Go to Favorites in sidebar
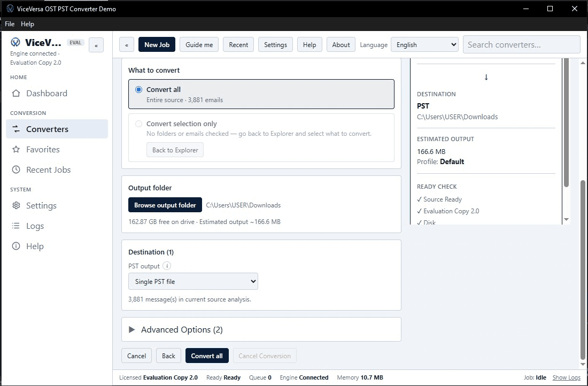 [x=57, y=149]
